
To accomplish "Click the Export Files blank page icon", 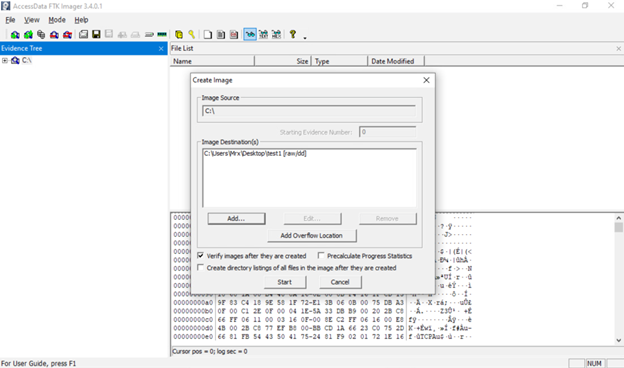I will pyautogui.click(x=208, y=35).
